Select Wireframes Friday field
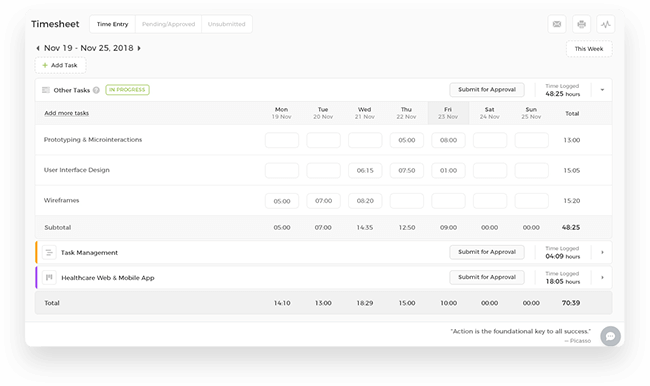This screenshot has width=650, height=386. click(x=448, y=201)
